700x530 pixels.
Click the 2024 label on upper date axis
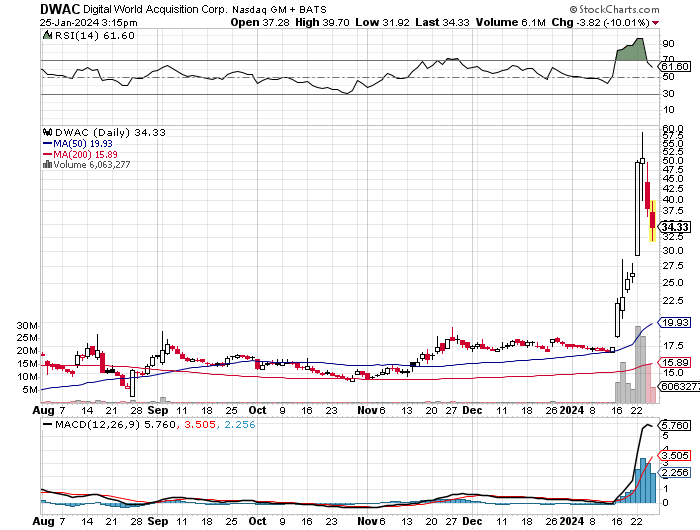click(572, 410)
